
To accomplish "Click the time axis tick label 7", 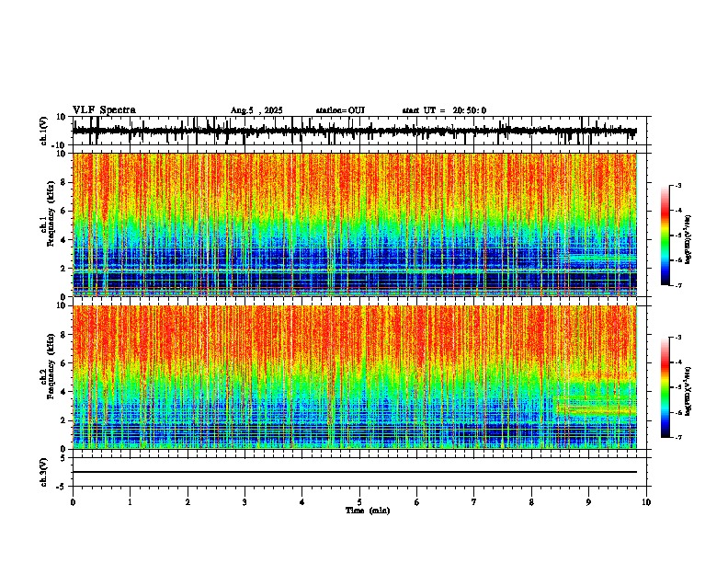I will [x=474, y=502].
